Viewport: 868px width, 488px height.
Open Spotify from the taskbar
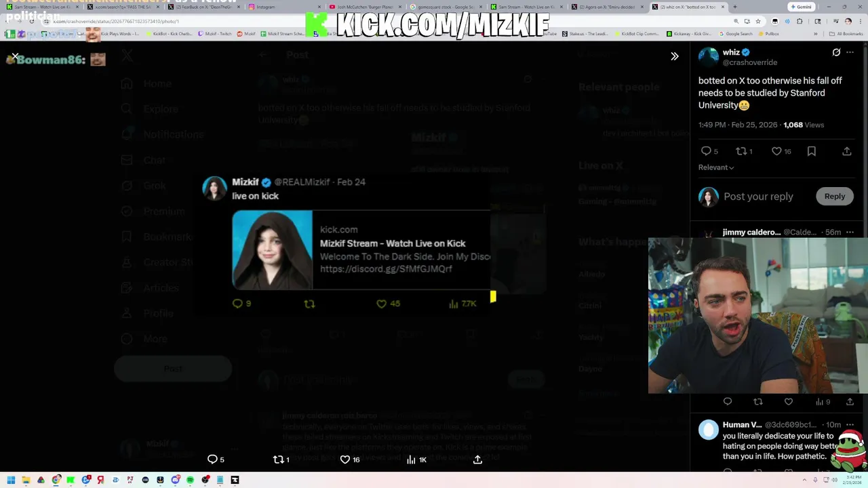[190, 480]
